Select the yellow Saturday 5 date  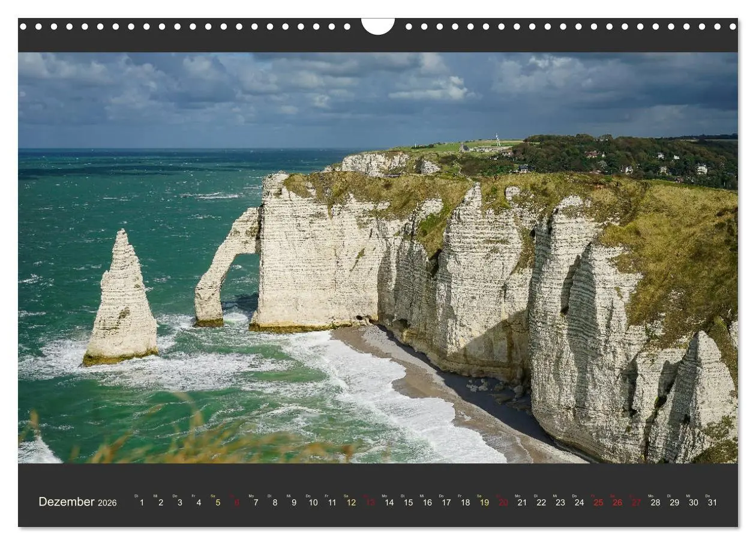coord(218,503)
